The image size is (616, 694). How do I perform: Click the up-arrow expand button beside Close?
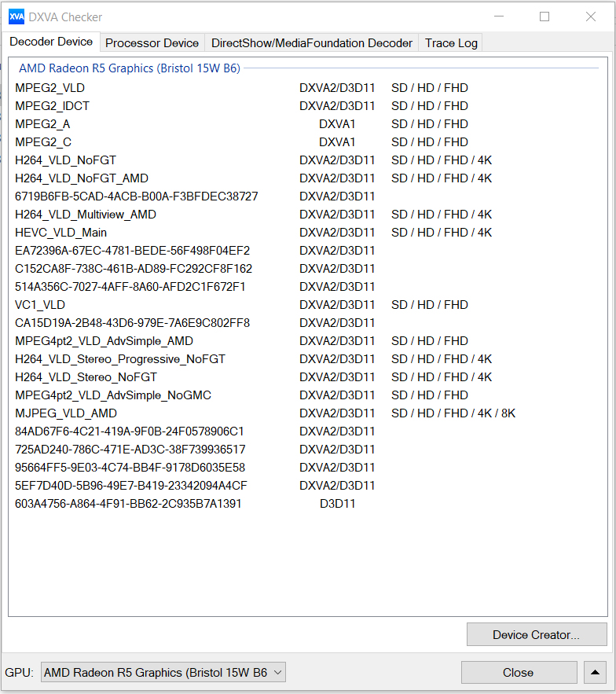pyautogui.click(x=596, y=672)
